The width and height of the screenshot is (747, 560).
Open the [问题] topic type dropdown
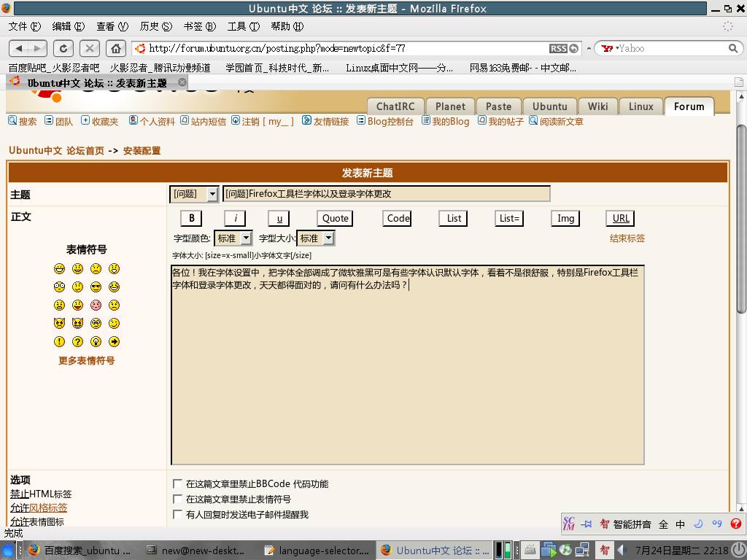194,194
